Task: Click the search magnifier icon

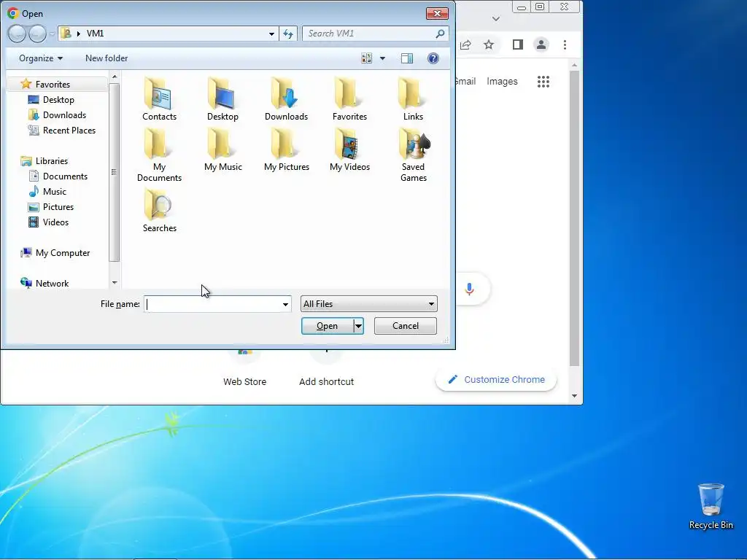Action: pyautogui.click(x=440, y=34)
